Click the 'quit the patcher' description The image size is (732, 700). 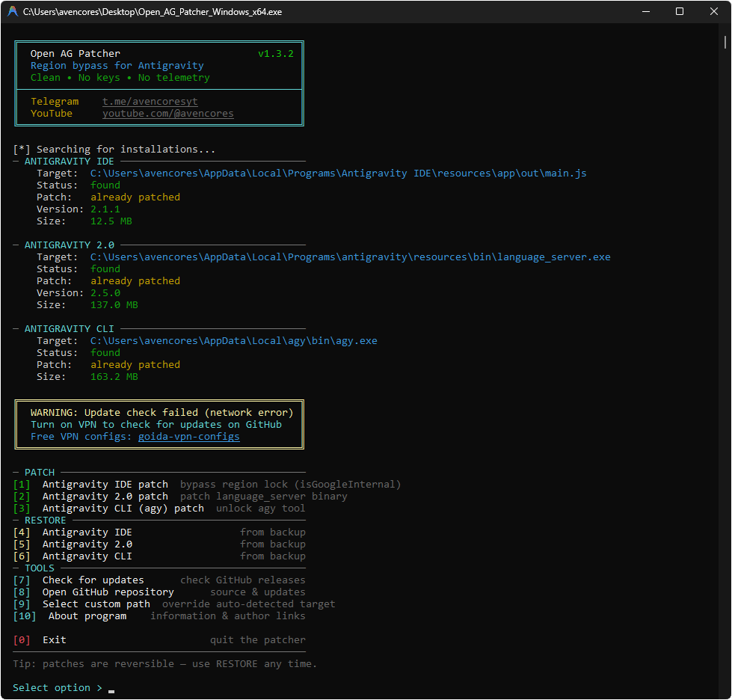(x=258, y=640)
